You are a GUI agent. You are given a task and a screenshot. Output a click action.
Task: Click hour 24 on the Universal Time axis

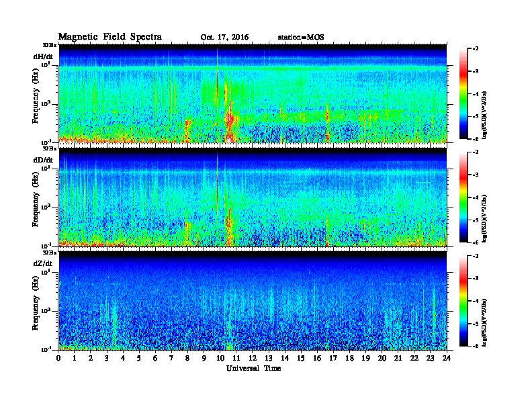[x=447, y=358]
